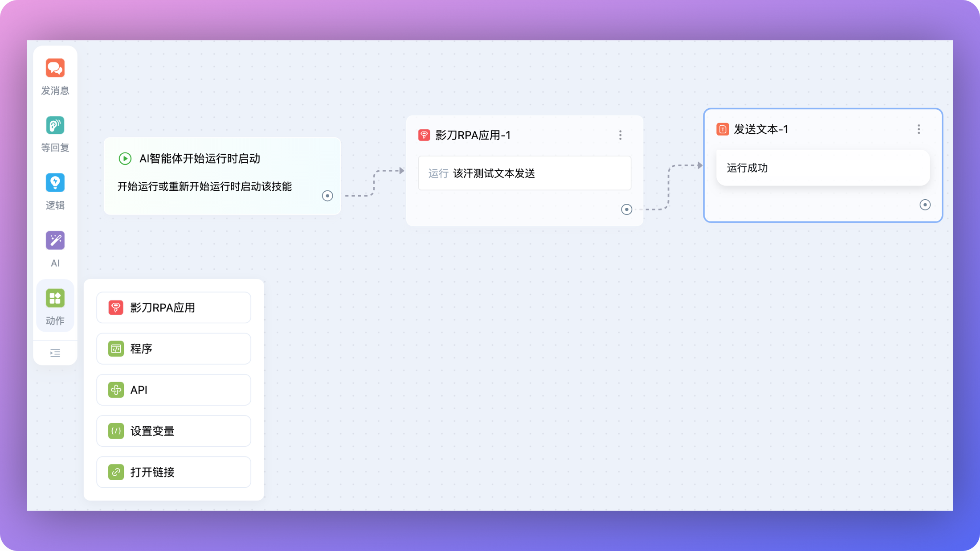Open the 发消息 tool in the sidebar
This screenshot has width=980, height=551.
click(55, 76)
